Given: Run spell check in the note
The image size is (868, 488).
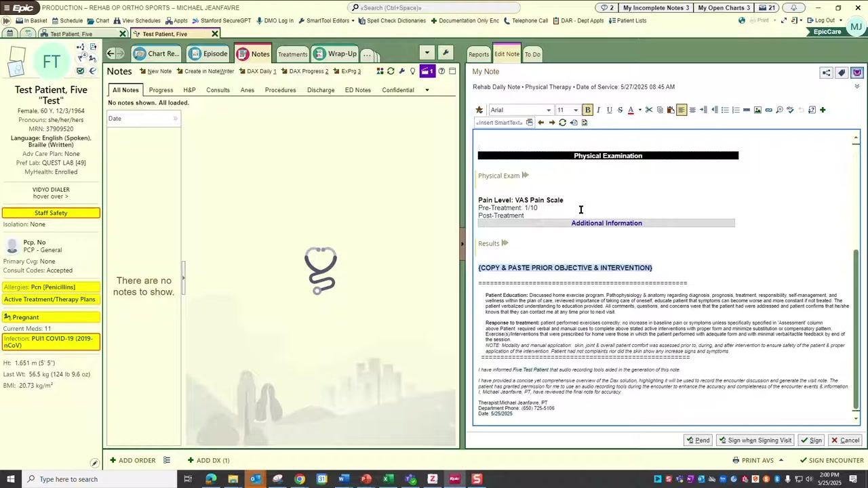Looking at the screenshot, I should (790, 110).
